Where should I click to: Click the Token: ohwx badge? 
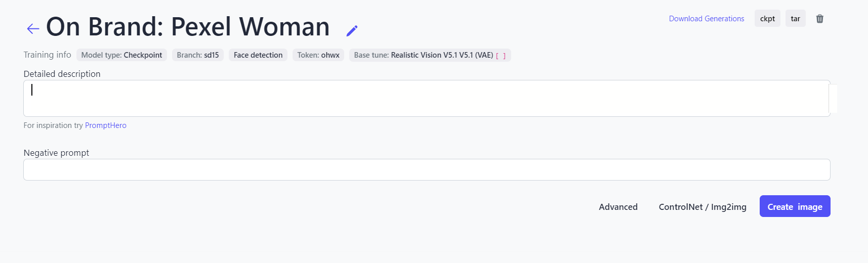click(318, 55)
